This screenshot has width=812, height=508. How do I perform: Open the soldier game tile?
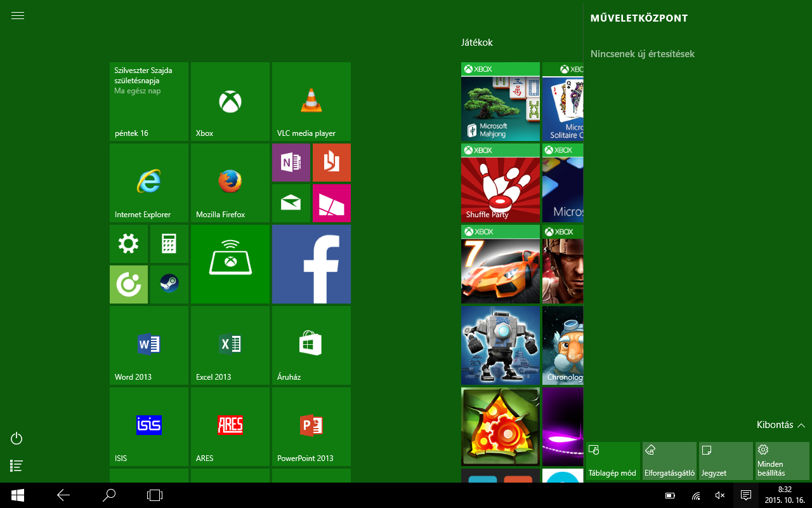[x=563, y=264]
